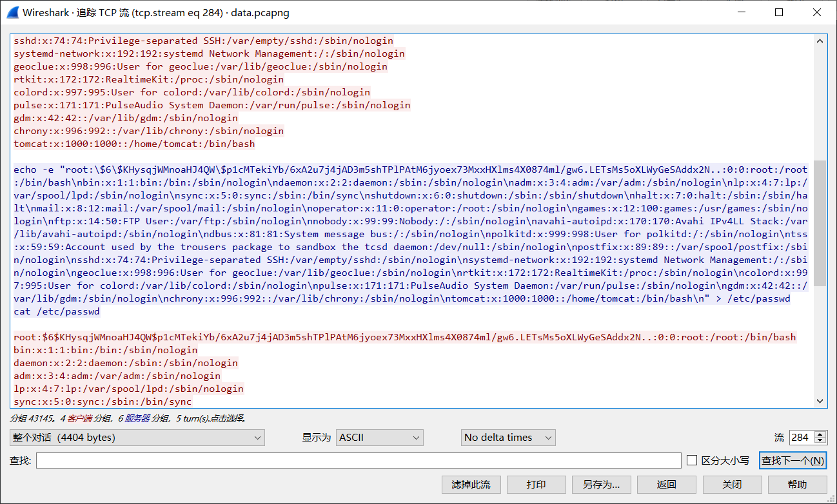Click the root:$6$KHysqjWMnoaHJ4QW hash line
837x504 pixels.
[x=404, y=337]
